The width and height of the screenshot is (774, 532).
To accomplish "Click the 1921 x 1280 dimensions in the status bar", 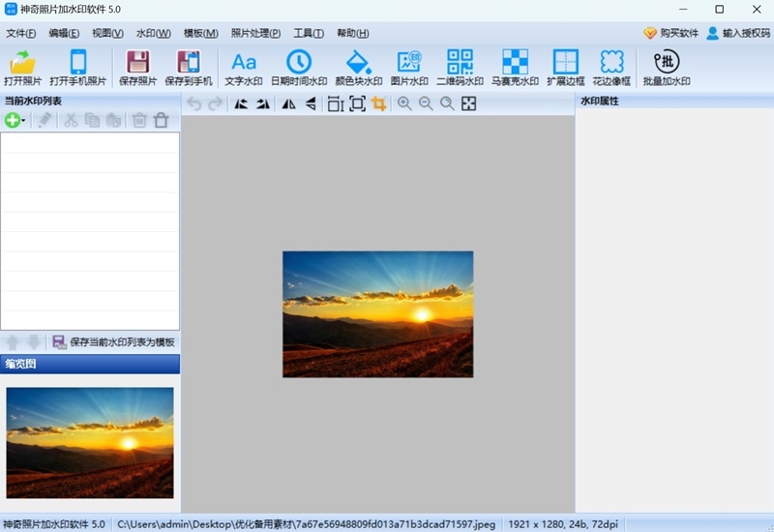I will (563, 524).
